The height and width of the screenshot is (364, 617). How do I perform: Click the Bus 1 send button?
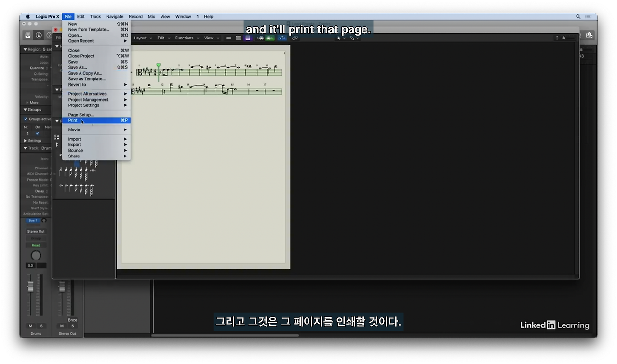pyautogui.click(x=33, y=221)
